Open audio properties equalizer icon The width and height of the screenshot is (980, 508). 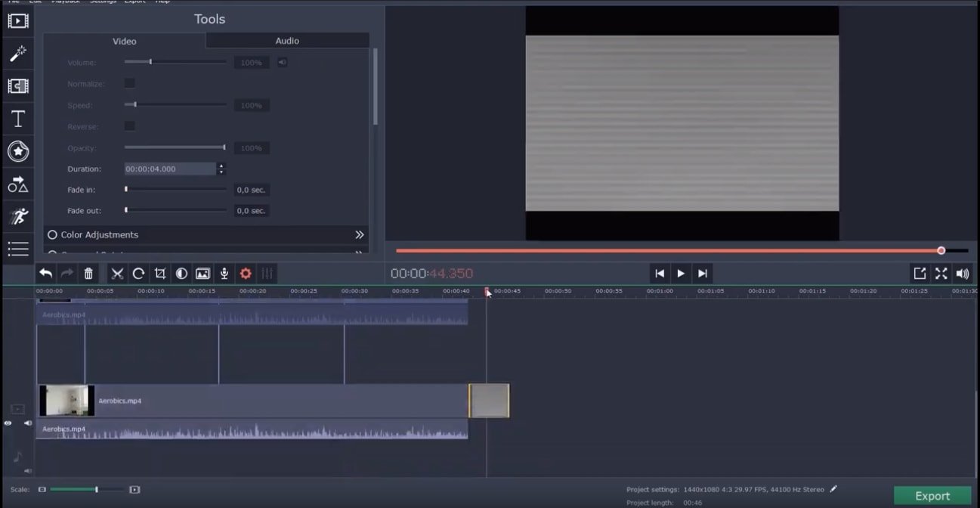[x=267, y=274]
